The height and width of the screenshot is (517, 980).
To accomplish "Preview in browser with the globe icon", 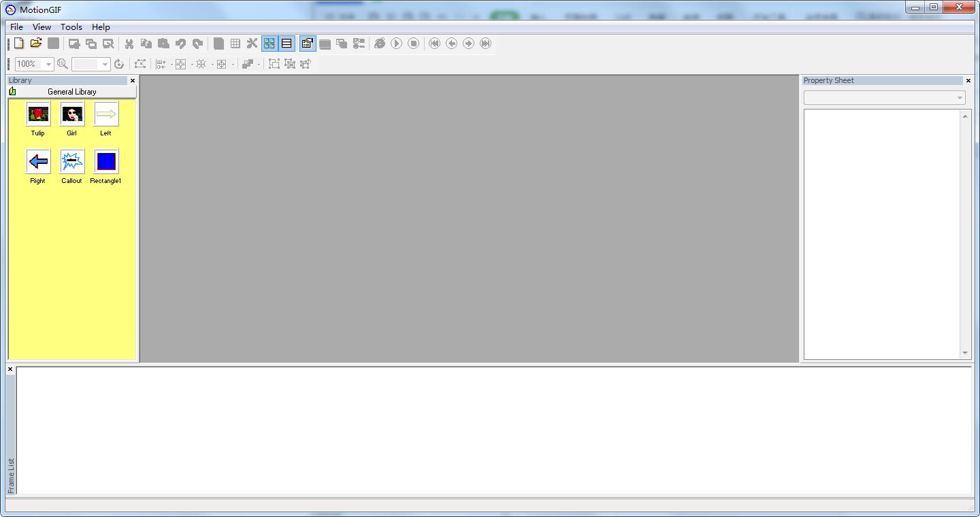I will [x=380, y=44].
